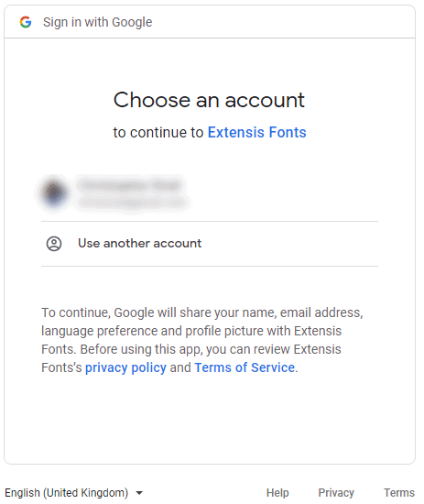Open Extensis Fonts privacy policy
The image size is (424, 504).
tap(125, 367)
